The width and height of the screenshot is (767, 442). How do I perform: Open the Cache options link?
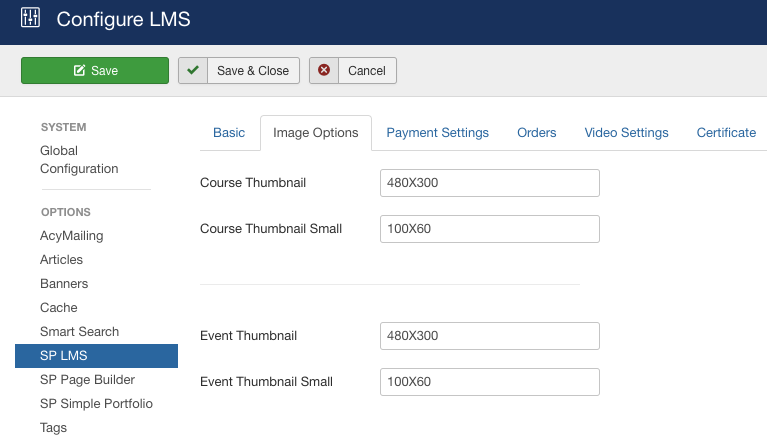pos(59,308)
